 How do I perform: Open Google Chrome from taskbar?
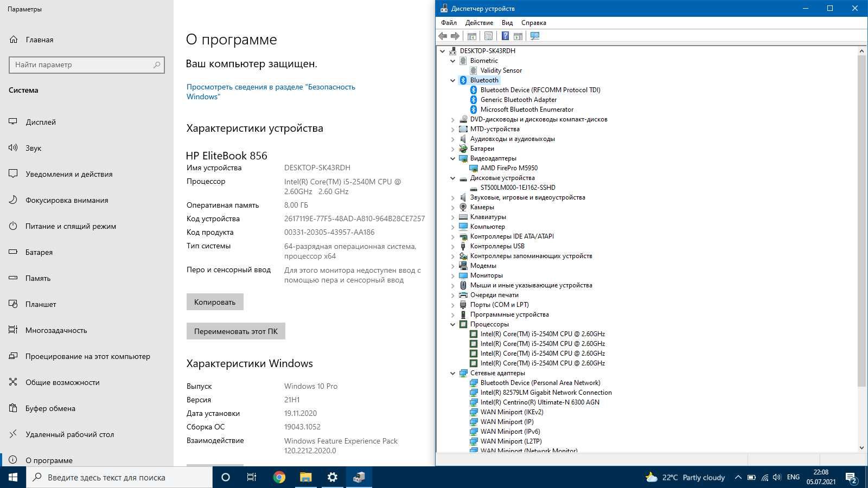[x=279, y=477]
